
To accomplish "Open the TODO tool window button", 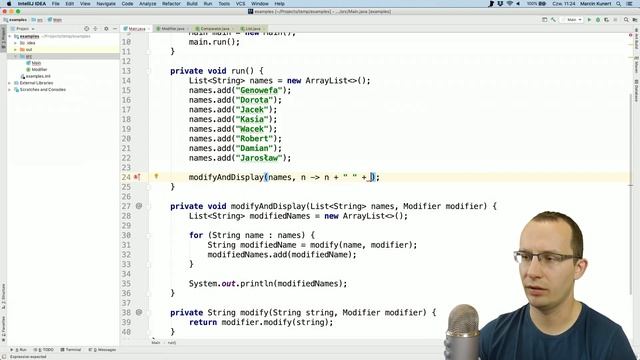I will pos(44,350).
